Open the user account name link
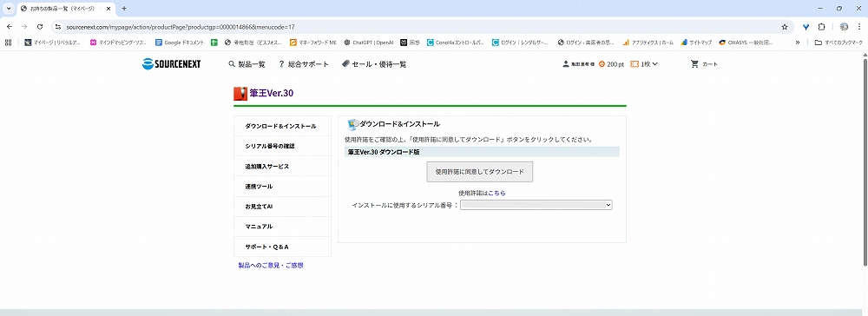This screenshot has height=316, width=868. (x=579, y=64)
